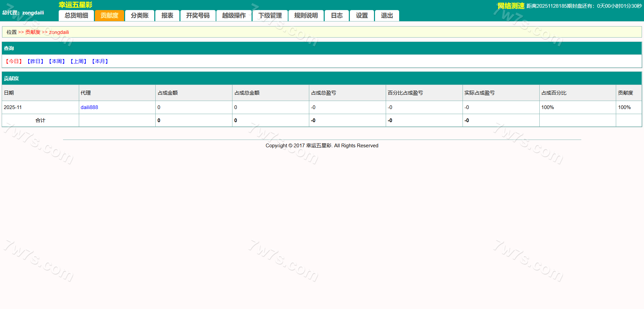Select the 贡献度 tab
The image size is (644, 309).
tap(109, 16)
